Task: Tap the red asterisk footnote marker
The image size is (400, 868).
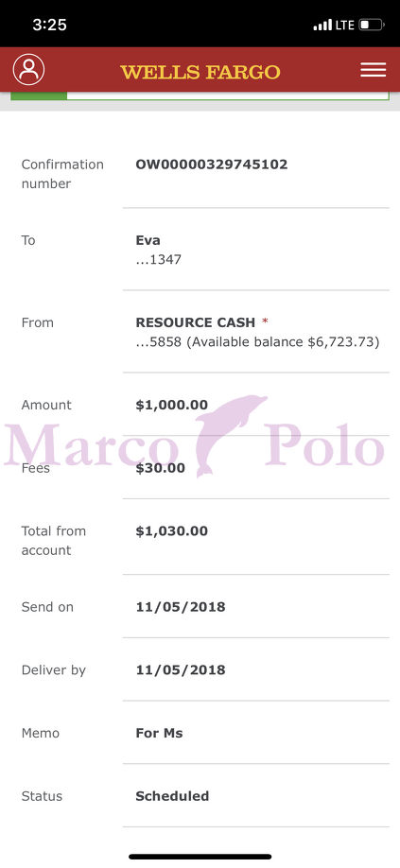Action: 265,321
